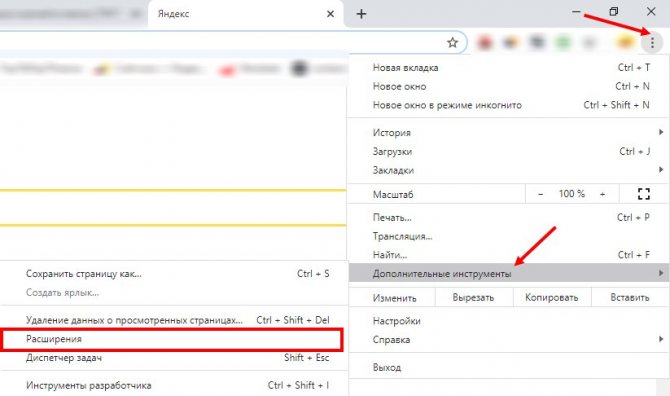Expand the Справка submenu

(508, 340)
